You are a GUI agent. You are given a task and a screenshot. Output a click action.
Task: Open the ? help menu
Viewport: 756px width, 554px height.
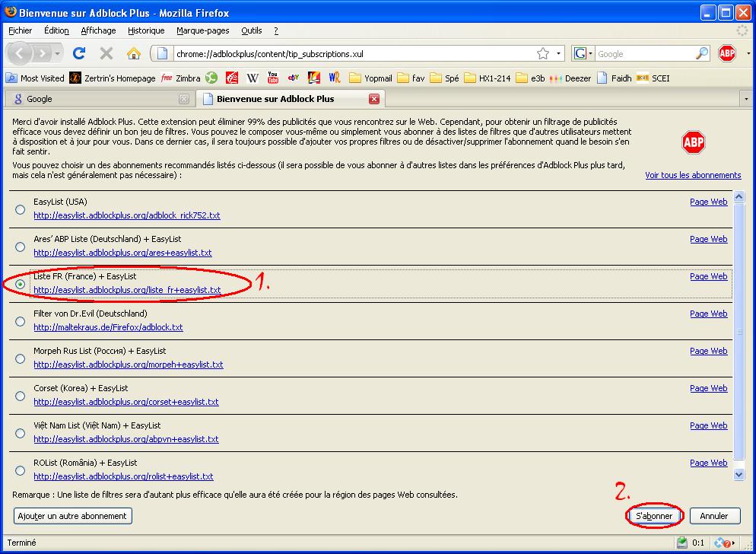[x=276, y=30]
